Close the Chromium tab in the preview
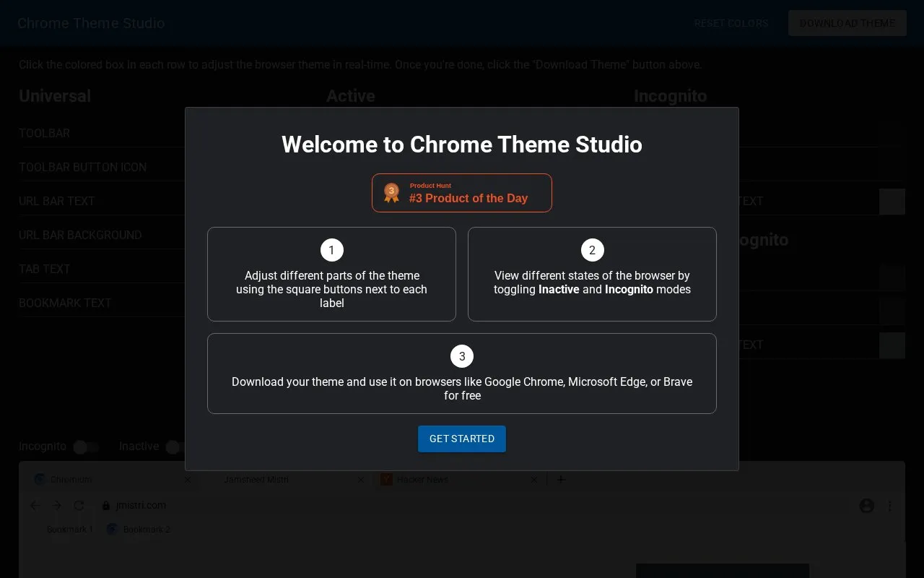Screen dimensions: 924x578 click(x=188, y=480)
